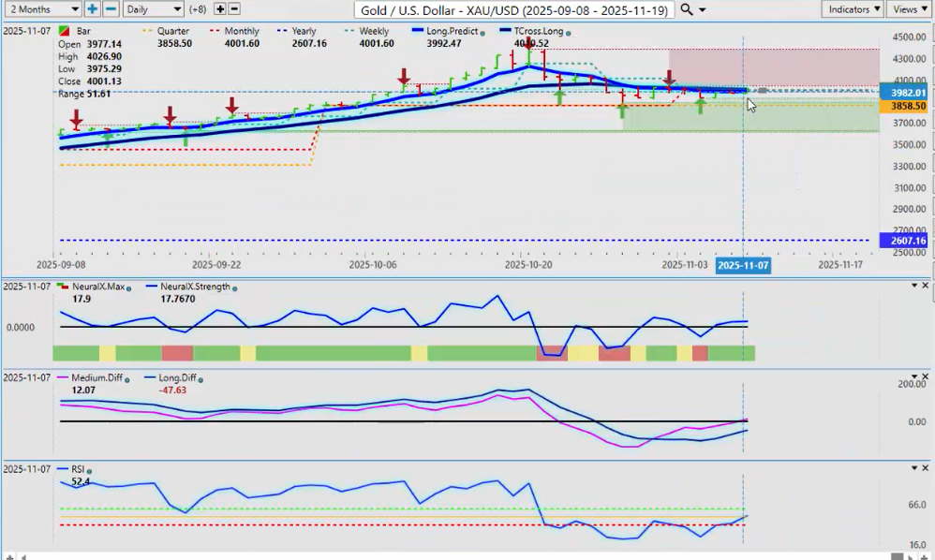The width and height of the screenshot is (935, 560).
Task: Click the Bar legend color icon
Action: click(65, 31)
